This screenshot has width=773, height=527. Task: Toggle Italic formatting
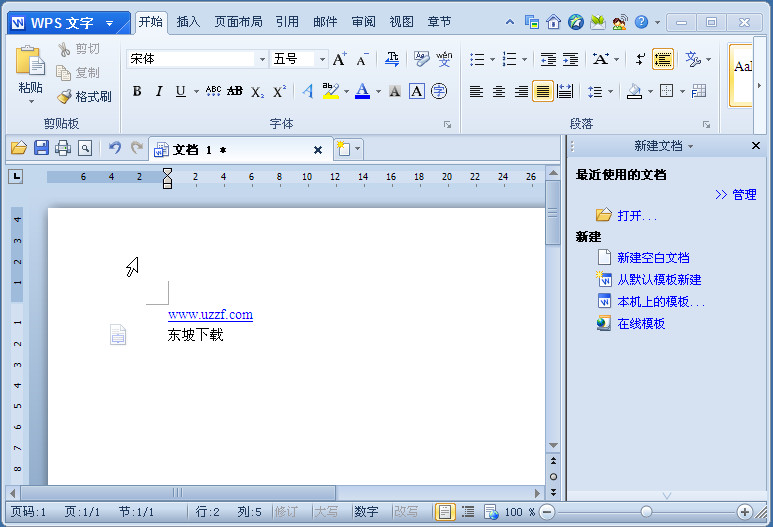pos(159,91)
